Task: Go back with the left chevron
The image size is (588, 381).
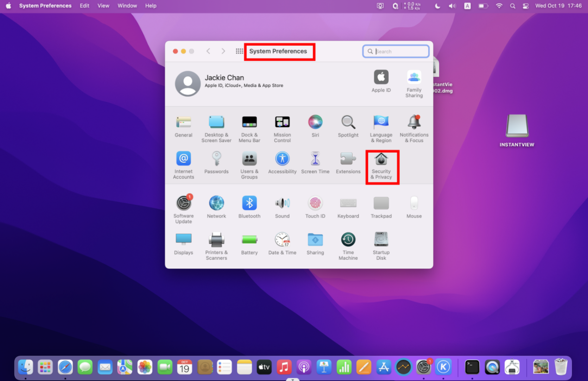Action: [208, 51]
